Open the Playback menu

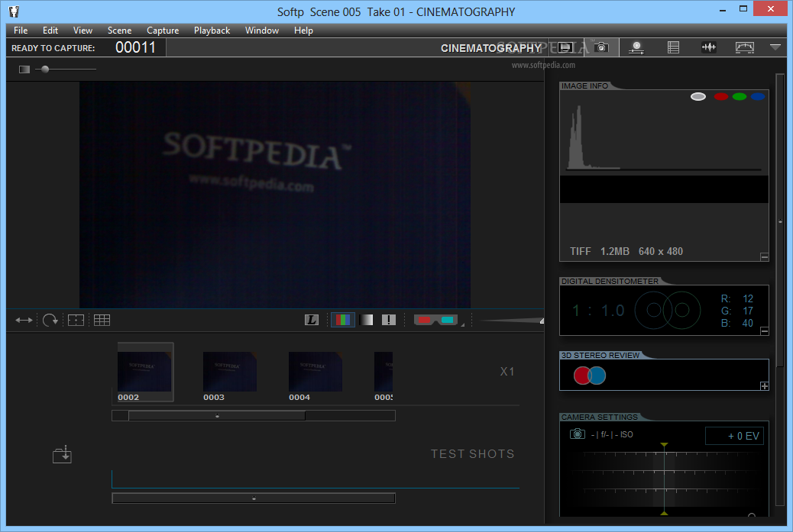click(x=212, y=31)
